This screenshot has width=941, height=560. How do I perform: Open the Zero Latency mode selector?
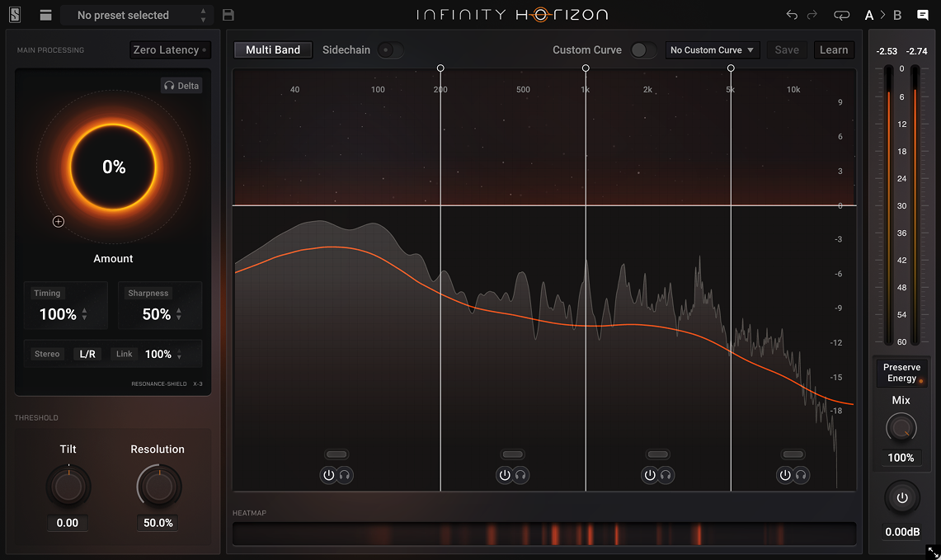coord(169,50)
